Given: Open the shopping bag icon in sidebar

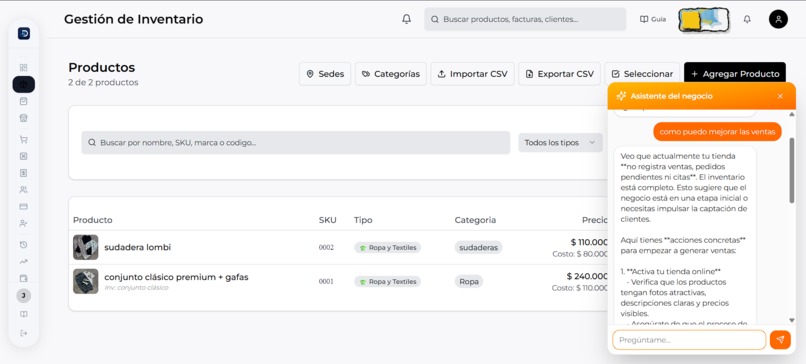Looking at the screenshot, I should point(23,101).
